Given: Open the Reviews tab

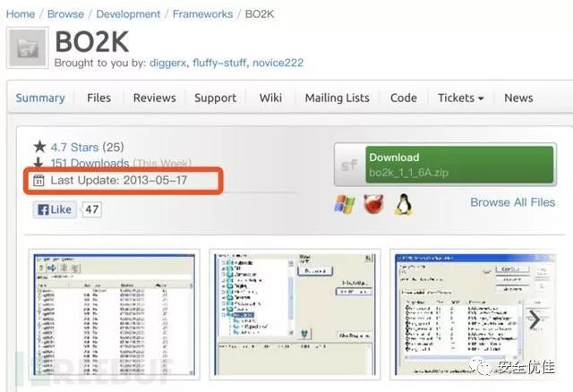Looking at the screenshot, I should (x=154, y=98).
